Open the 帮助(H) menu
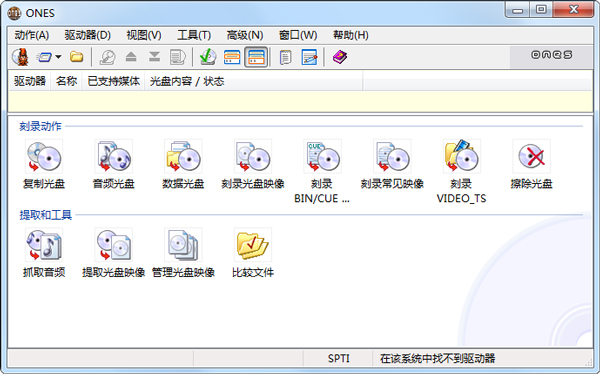The image size is (600, 374). (x=351, y=35)
